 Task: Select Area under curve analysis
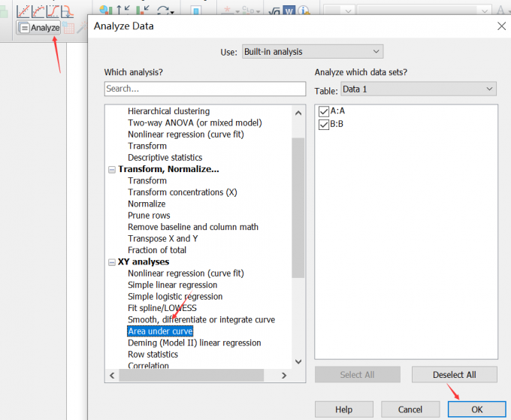click(160, 331)
